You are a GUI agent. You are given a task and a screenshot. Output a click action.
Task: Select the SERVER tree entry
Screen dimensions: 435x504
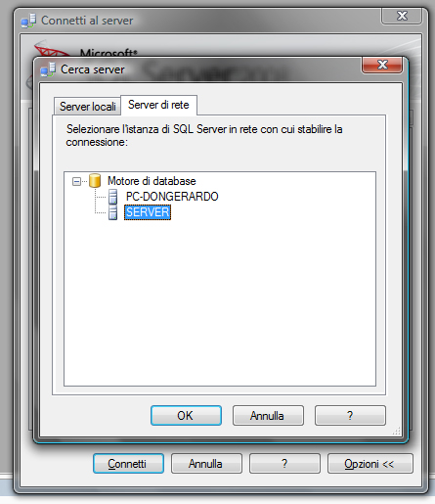point(148,212)
